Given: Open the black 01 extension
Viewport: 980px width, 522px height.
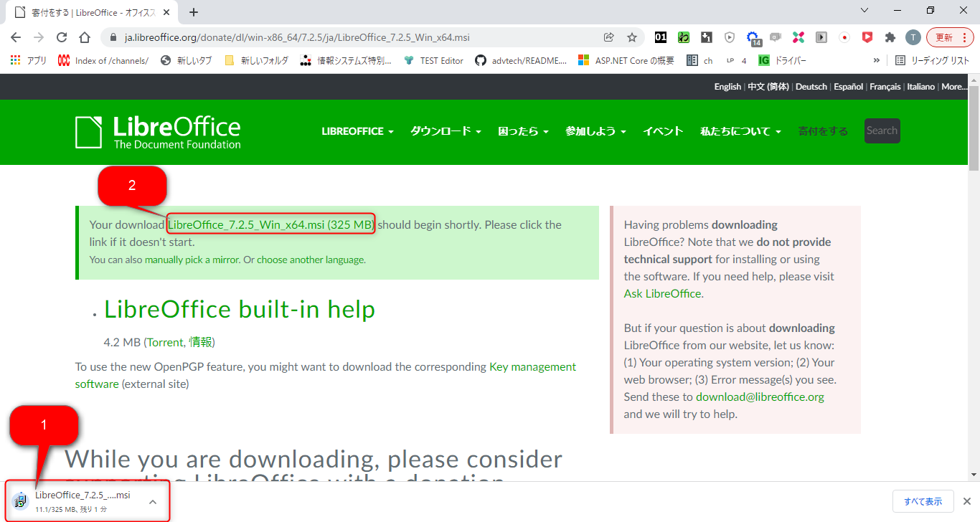Looking at the screenshot, I should tap(661, 37).
